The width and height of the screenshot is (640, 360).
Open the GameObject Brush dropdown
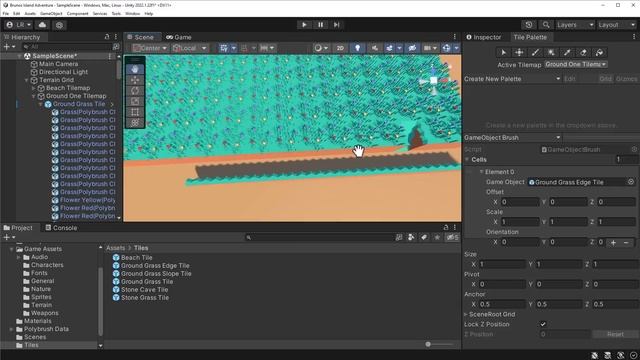pos(512,138)
